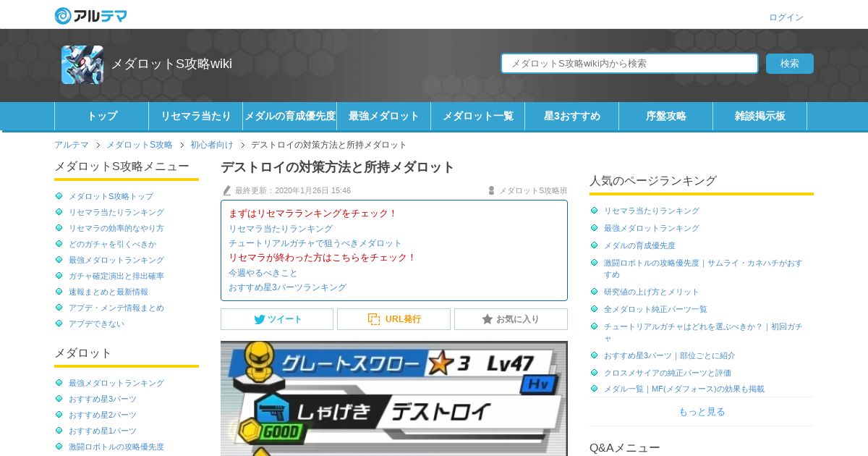The height and width of the screenshot is (456, 868).
Task: Open おすすめ星2パーツ link
Action: [x=103, y=415]
